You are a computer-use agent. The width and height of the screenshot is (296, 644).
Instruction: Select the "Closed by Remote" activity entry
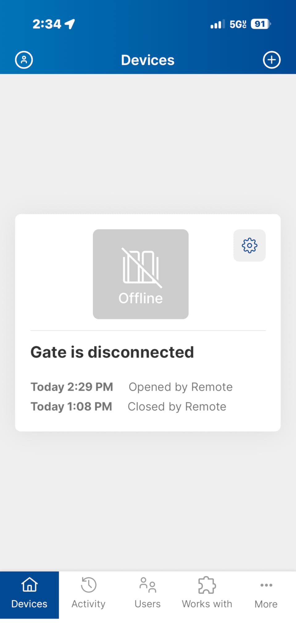[x=177, y=406]
